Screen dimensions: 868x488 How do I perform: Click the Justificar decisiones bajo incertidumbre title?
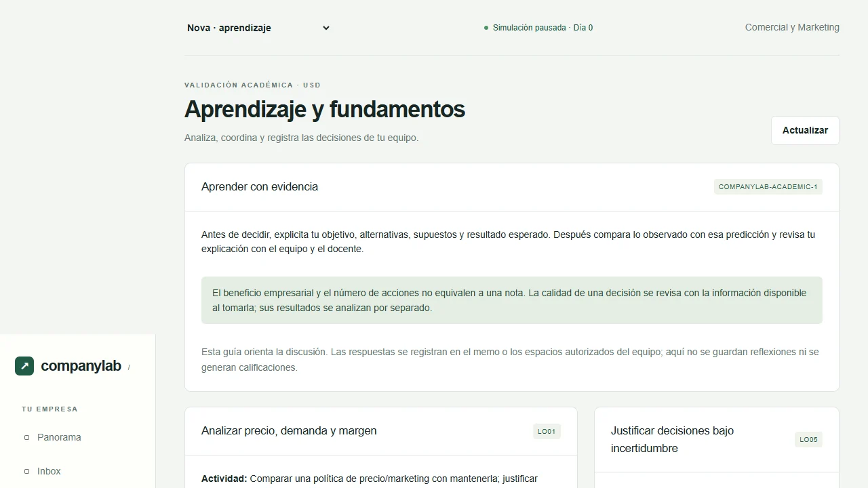[672, 439]
